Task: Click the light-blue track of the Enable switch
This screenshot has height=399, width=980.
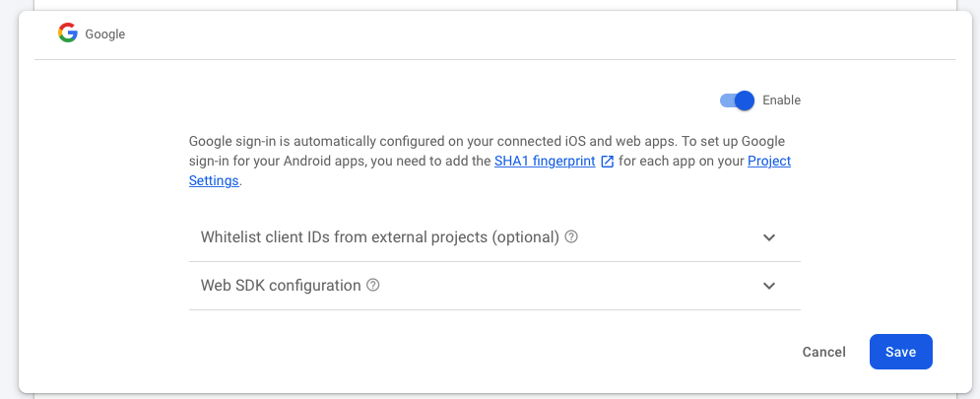Action: (x=726, y=100)
